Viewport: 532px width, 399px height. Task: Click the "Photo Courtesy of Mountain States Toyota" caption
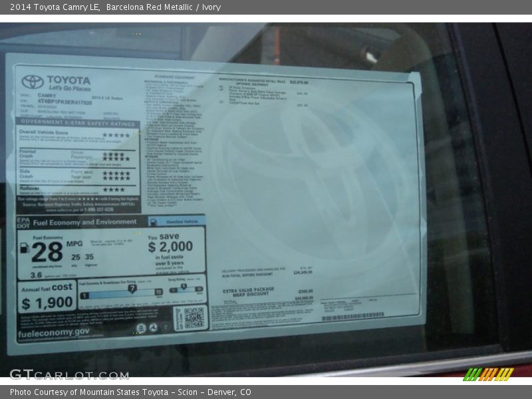point(89,392)
